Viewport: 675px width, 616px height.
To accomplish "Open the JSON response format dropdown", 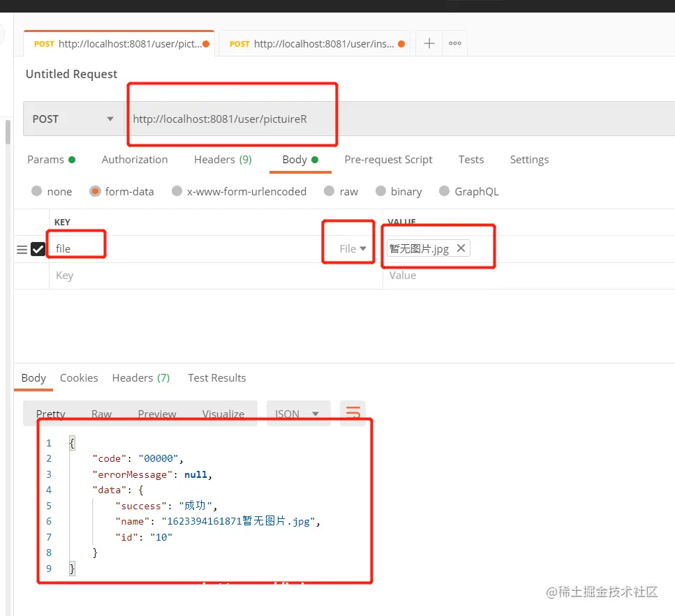I will click(x=298, y=414).
